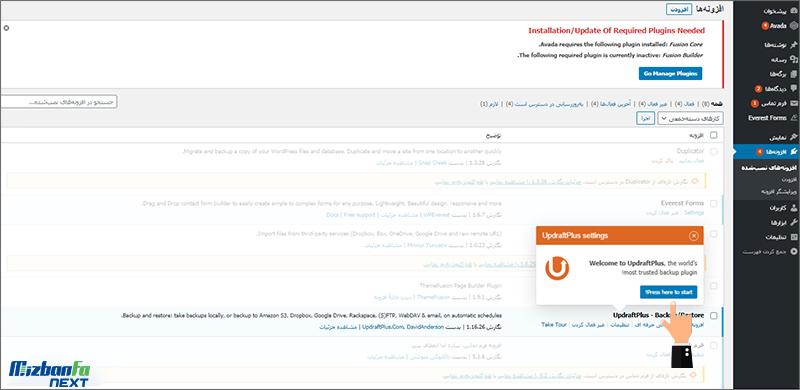Filter by Recently Active (آخرین فعال‌ها)
Screen dimensions: 800x390
coord(616,104)
